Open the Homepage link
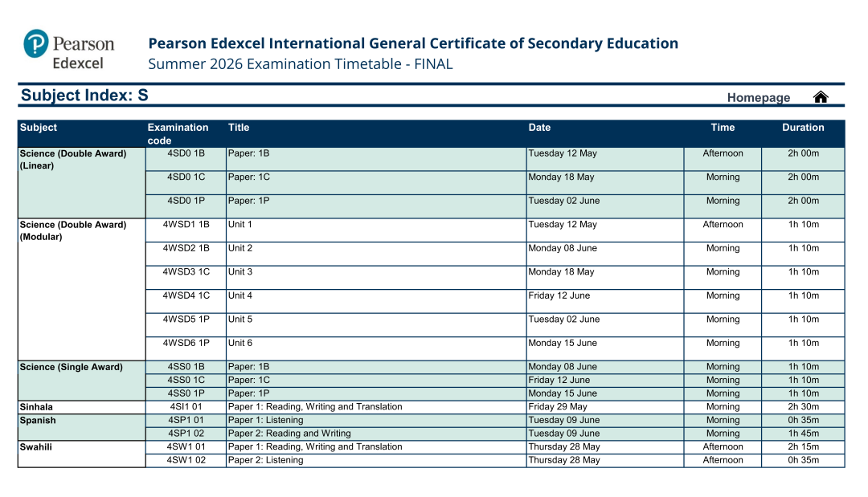This screenshot has height=497, width=868. (x=758, y=98)
